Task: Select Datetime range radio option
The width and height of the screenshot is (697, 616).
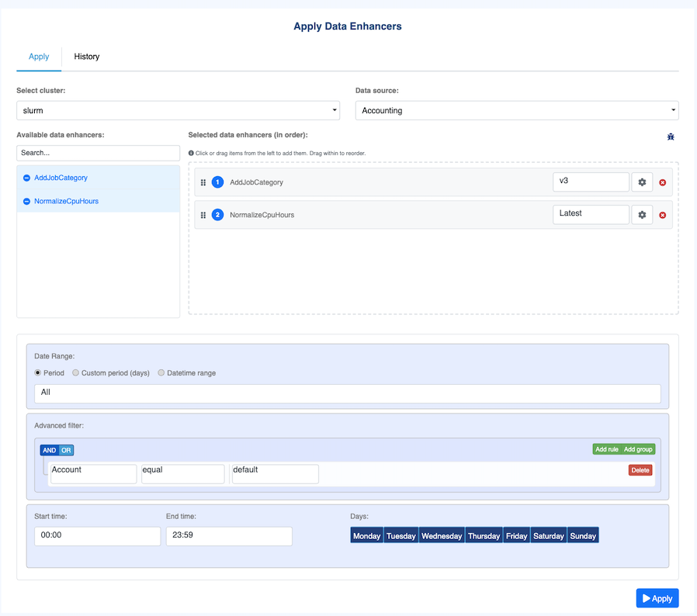Action: point(161,372)
